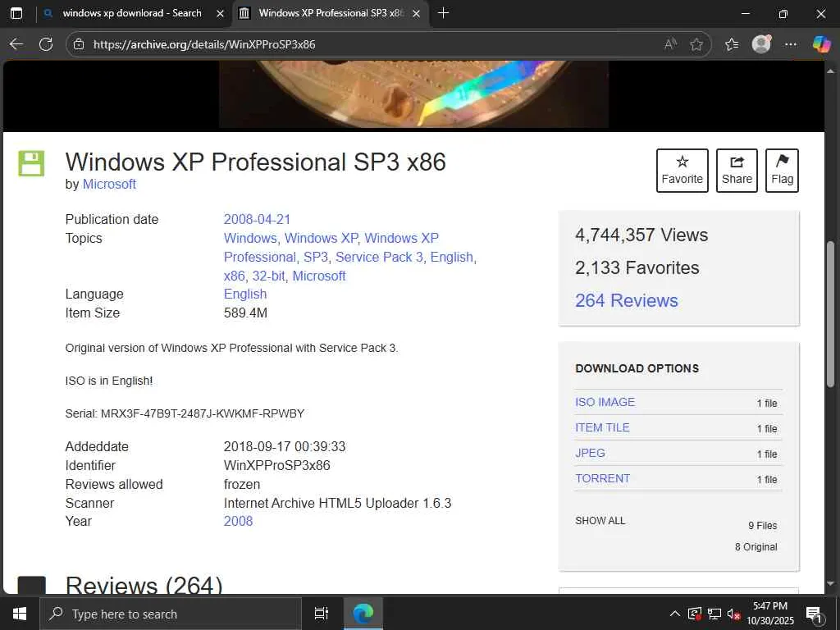Open the Windows Start menu
This screenshot has width=840, height=630.
click(20, 614)
